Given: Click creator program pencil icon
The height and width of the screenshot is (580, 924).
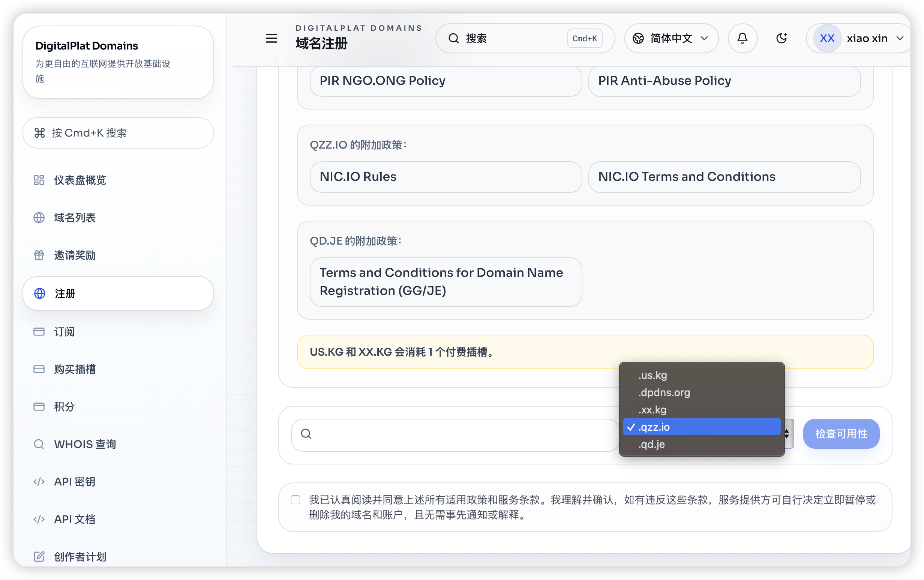Looking at the screenshot, I should [x=39, y=556].
